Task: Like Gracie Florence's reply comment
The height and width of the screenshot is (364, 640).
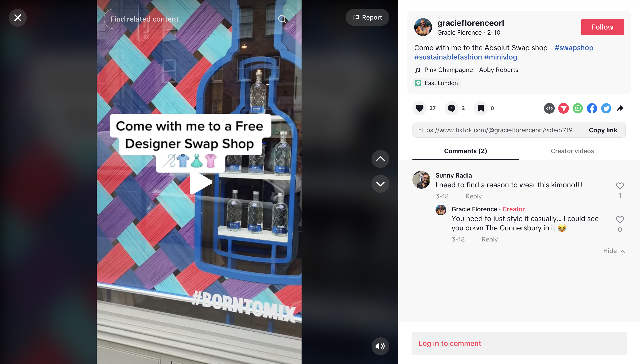Action: 620,220
